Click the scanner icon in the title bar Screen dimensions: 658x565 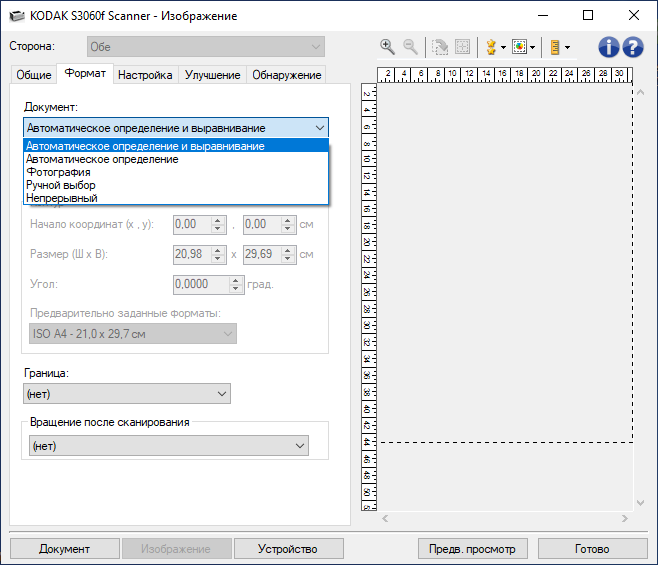[x=17, y=16]
